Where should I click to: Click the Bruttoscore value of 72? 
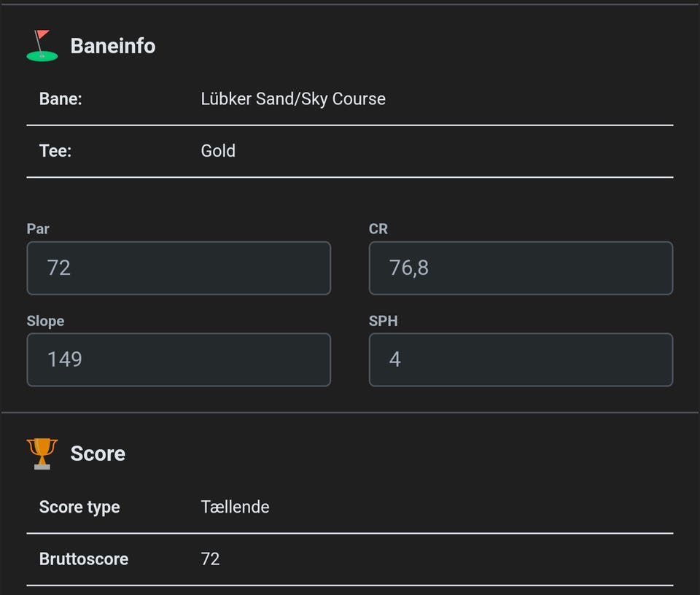pyautogui.click(x=210, y=559)
